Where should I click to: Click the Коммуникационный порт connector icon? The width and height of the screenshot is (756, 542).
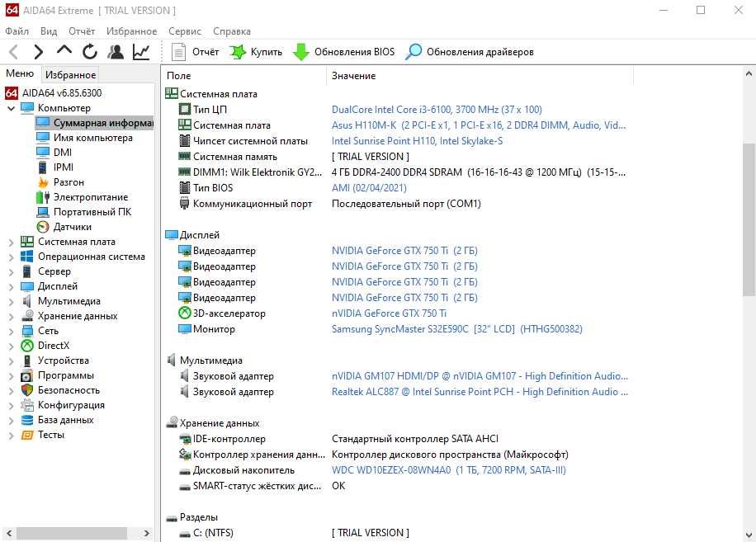(184, 203)
